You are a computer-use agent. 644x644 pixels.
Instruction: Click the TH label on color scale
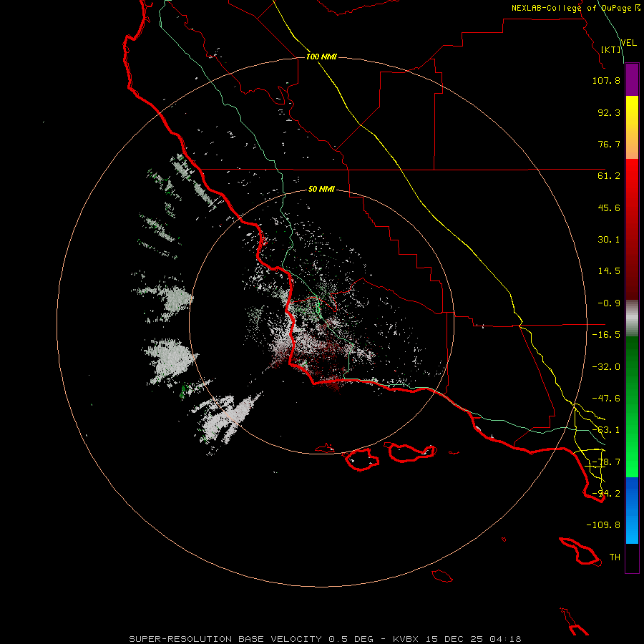click(615, 557)
